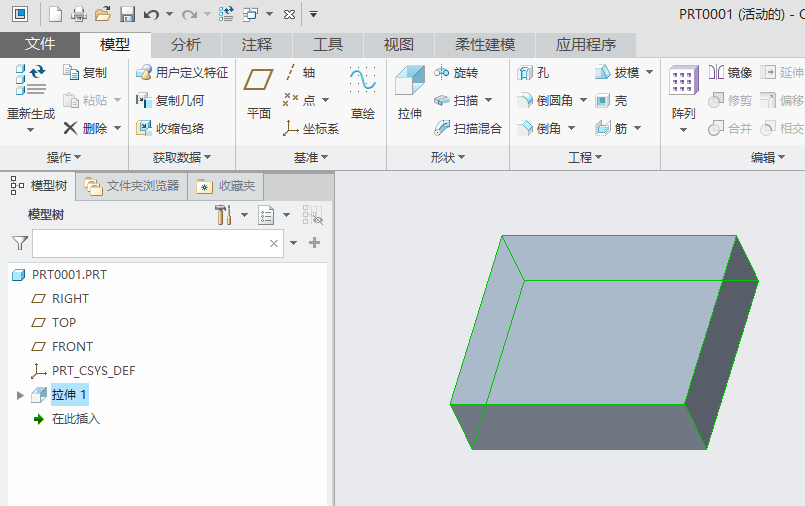Click the 复制几何 button
Image resolution: width=805 pixels, height=506 pixels.
tap(170, 101)
